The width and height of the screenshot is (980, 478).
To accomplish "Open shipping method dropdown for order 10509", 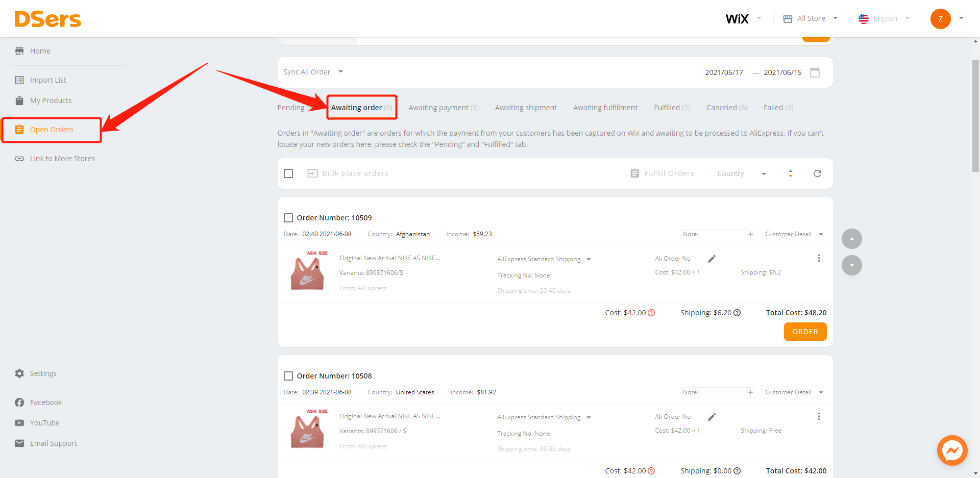I will (544, 259).
